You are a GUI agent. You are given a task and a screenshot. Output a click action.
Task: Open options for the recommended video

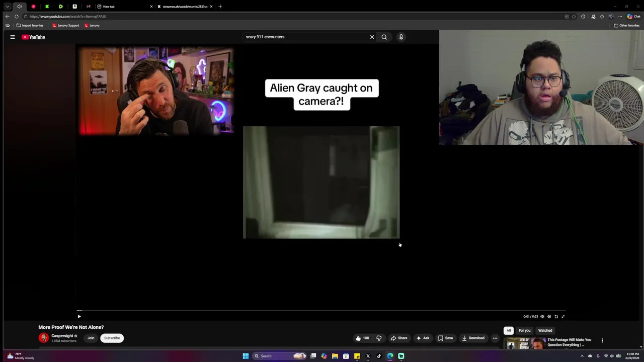point(602,340)
